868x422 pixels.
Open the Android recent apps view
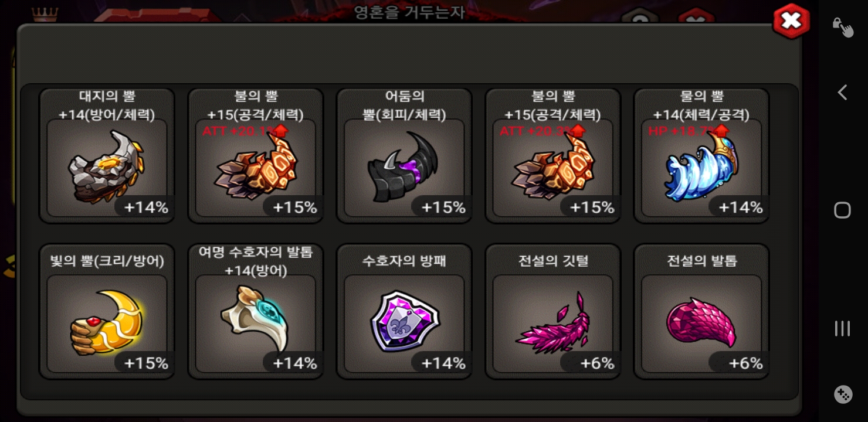tap(842, 328)
